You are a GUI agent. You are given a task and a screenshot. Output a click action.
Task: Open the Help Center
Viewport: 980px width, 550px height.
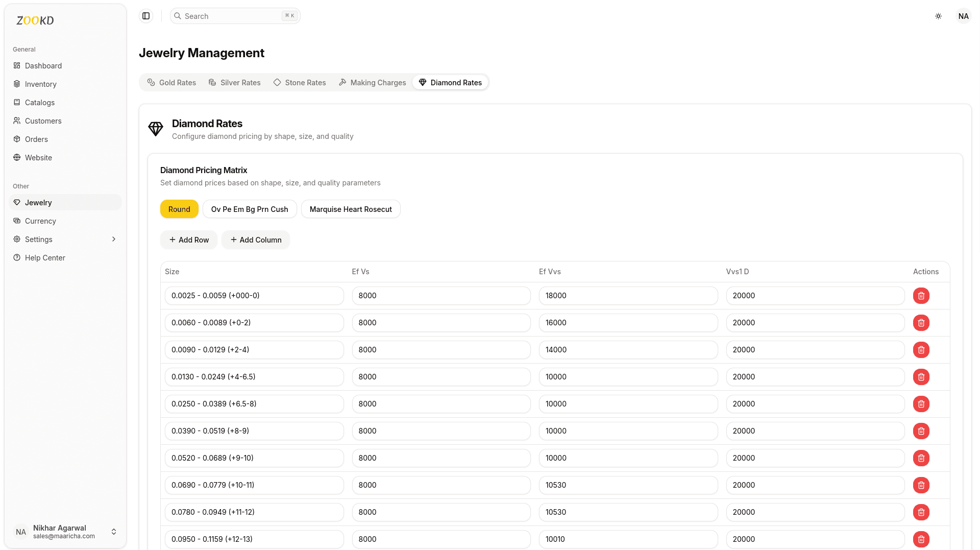(45, 257)
